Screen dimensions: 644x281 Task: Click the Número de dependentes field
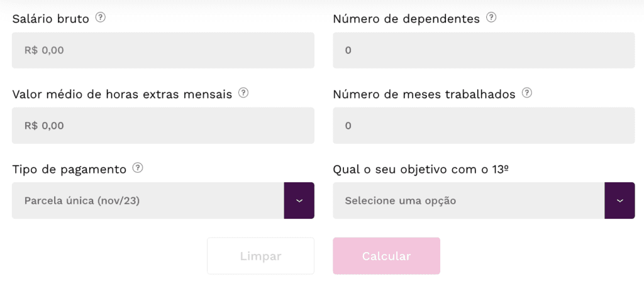click(484, 50)
